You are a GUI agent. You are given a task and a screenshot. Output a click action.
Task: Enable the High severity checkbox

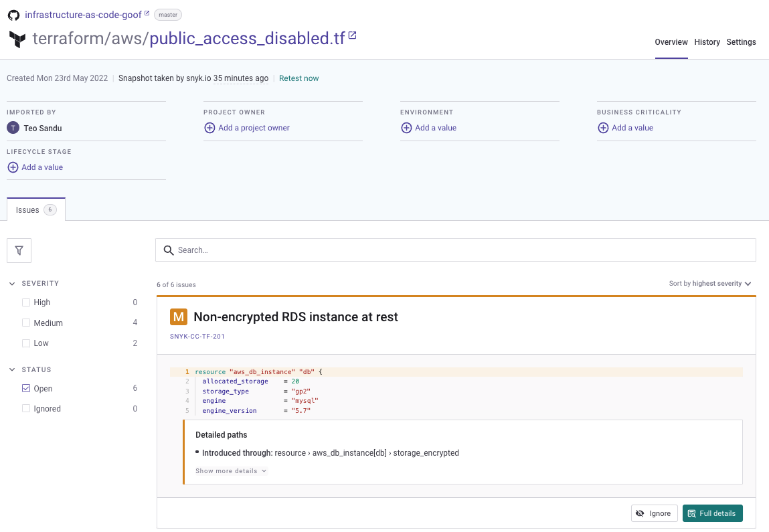click(x=26, y=302)
